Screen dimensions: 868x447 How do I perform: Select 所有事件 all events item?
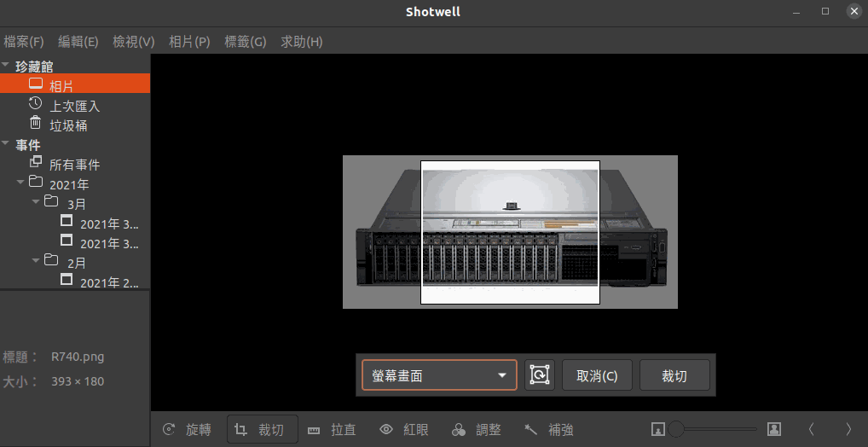(75, 165)
